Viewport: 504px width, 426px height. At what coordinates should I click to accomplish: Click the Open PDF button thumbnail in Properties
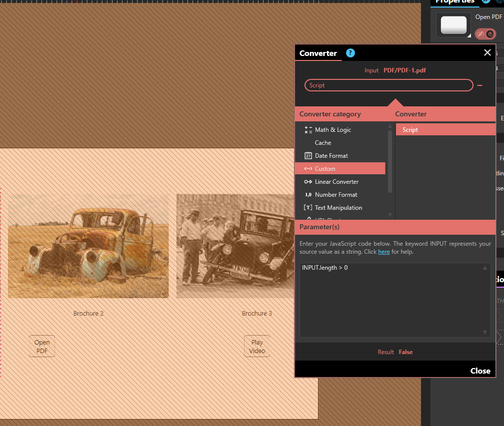[453, 25]
